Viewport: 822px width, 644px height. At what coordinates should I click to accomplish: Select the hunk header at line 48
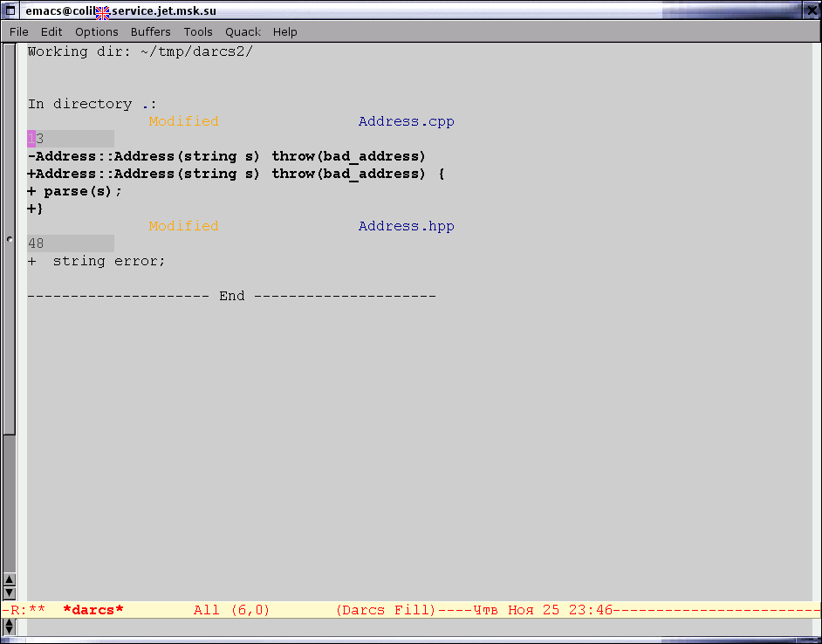(x=70, y=243)
